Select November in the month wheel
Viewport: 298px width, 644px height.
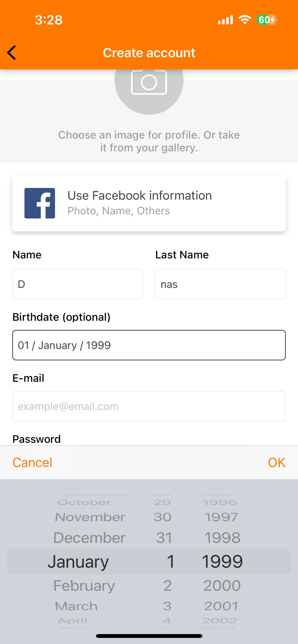tap(90, 517)
